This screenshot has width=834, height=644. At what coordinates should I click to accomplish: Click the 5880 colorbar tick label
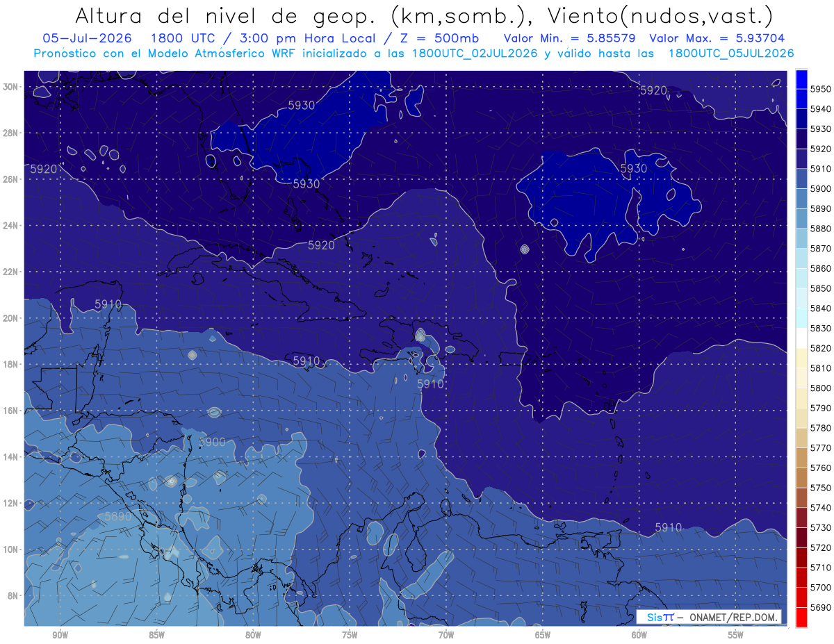[820, 229]
